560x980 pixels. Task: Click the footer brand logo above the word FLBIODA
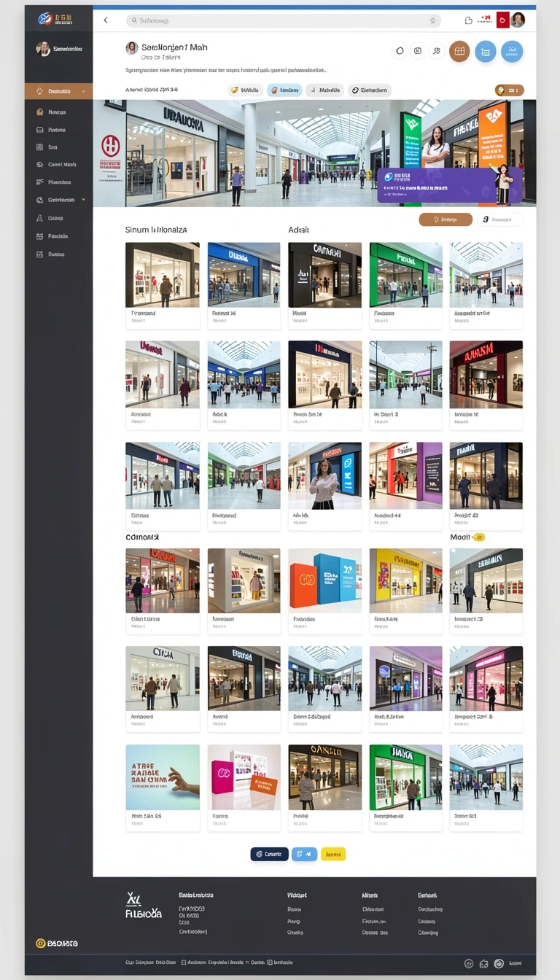pyautogui.click(x=133, y=898)
